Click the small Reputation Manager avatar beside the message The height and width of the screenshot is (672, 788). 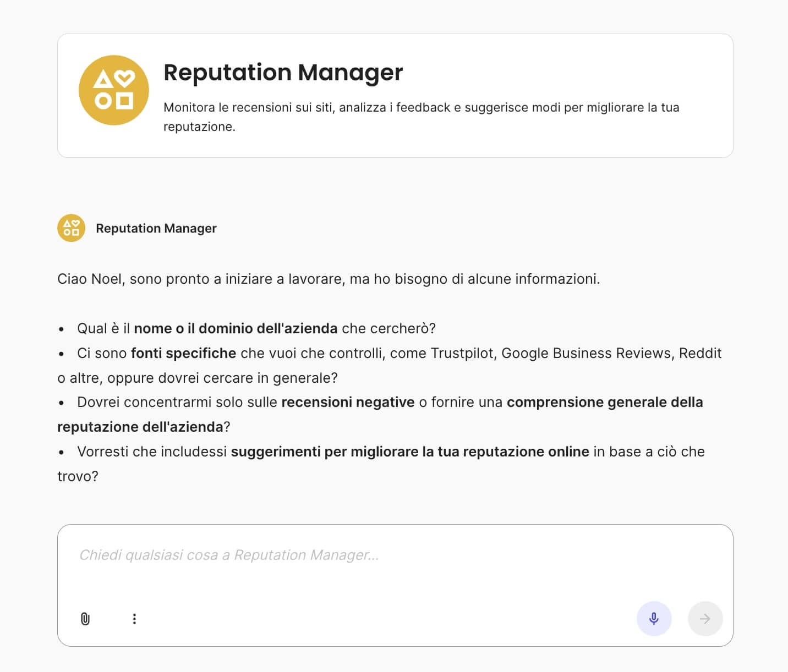(71, 228)
